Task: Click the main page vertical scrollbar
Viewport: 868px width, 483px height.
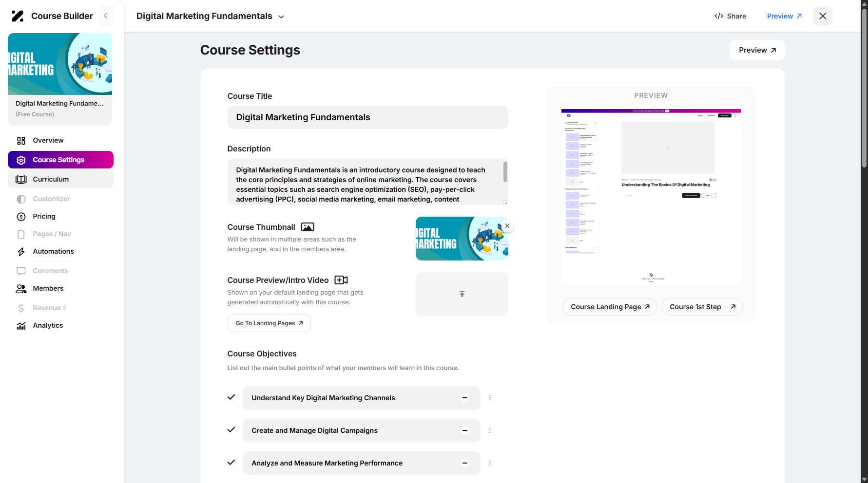Action: coord(864,88)
